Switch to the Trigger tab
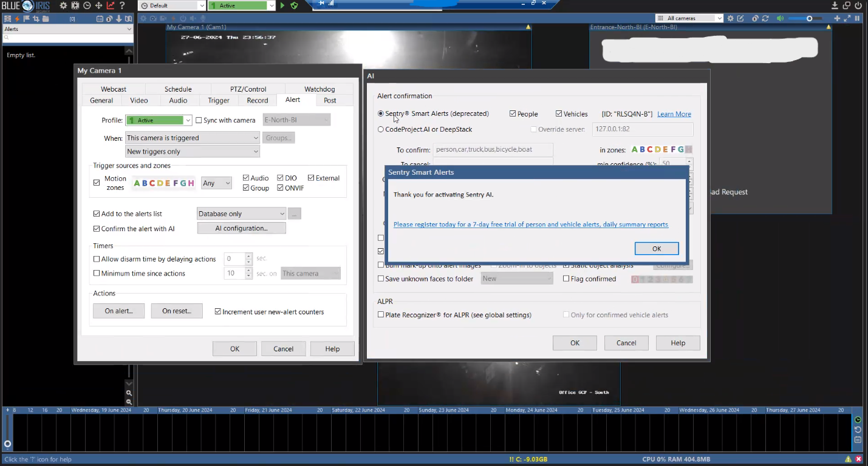 coord(219,101)
